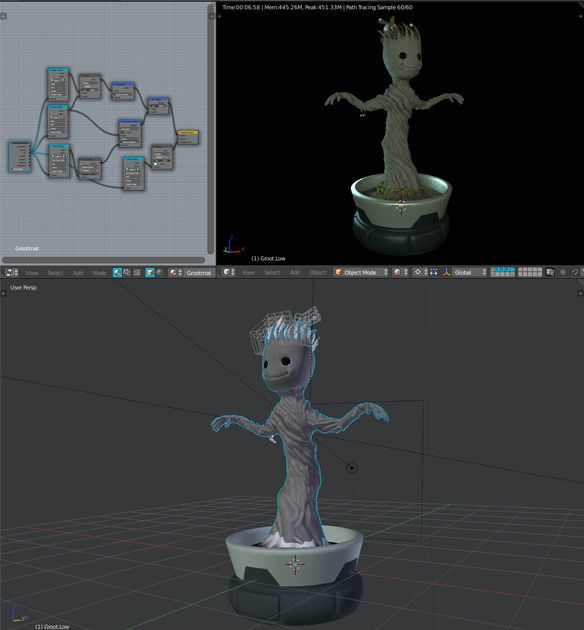
Task: Toggle lock camera and layers to scene
Action: tap(550, 272)
